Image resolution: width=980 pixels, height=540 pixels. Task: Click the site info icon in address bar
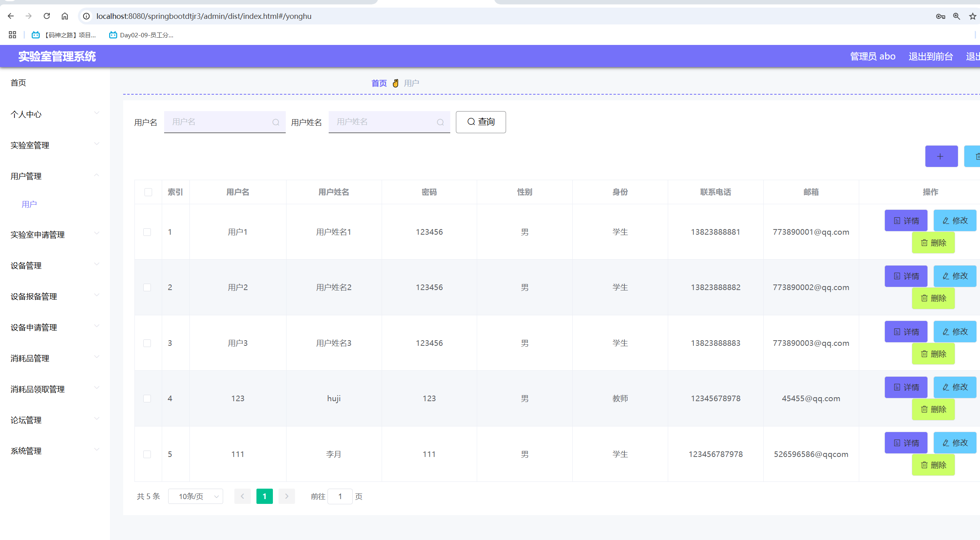(86, 16)
